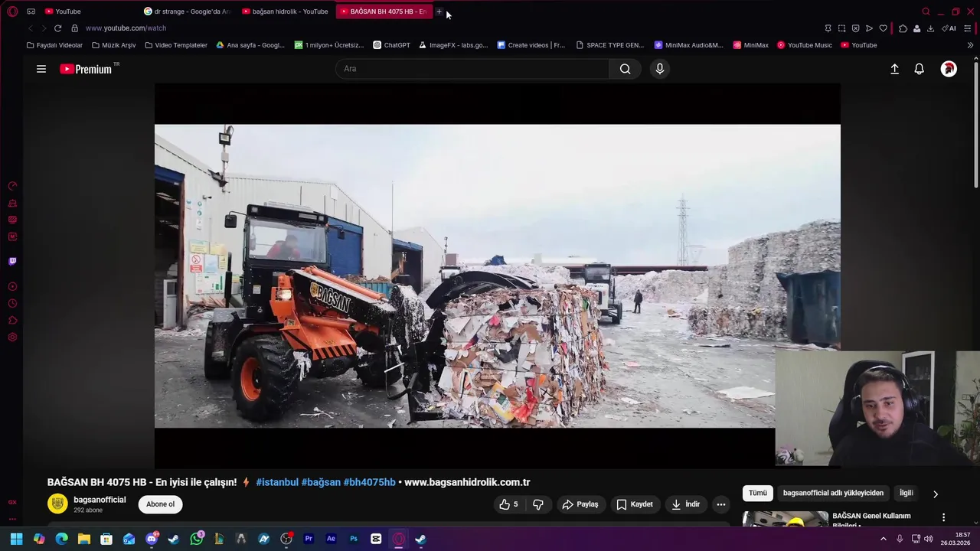
Task: Open Opera sidebar settings gear
Action: (12, 337)
